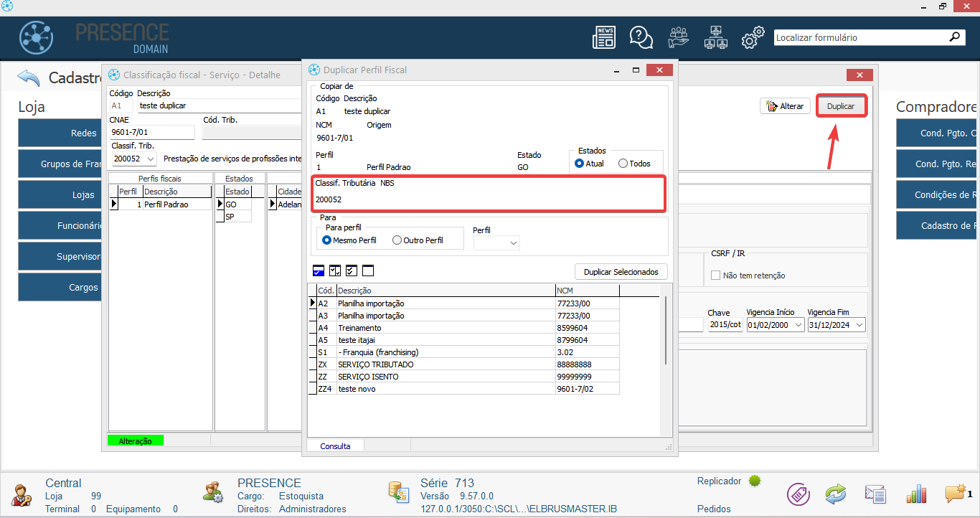Select the 'Todos' estados radio button
The image size is (980, 518).
click(x=623, y=164)
